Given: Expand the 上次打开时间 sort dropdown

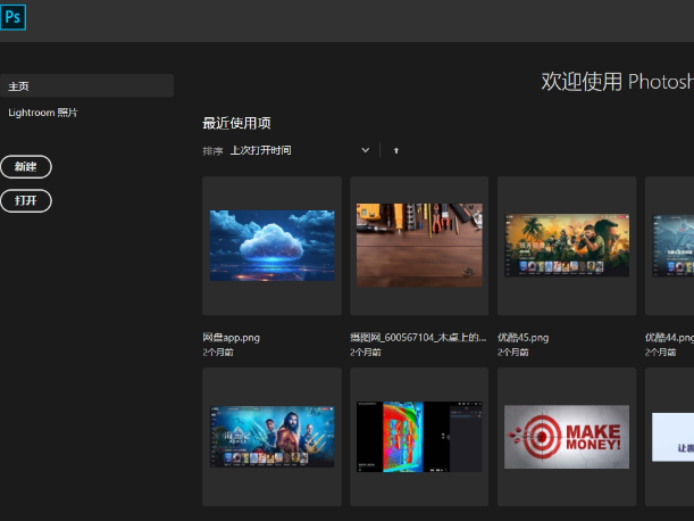Looking at the screenshot, I should [300, 151].
